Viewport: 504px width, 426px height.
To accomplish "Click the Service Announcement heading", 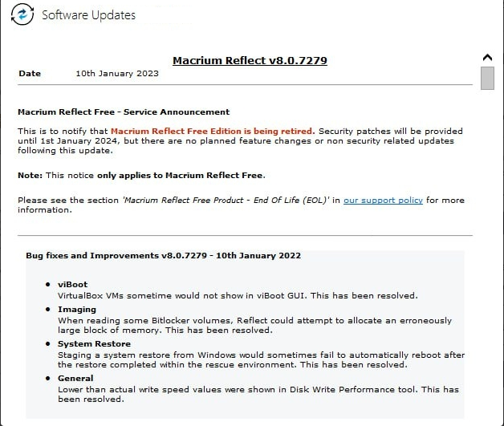I will [124, 112].
